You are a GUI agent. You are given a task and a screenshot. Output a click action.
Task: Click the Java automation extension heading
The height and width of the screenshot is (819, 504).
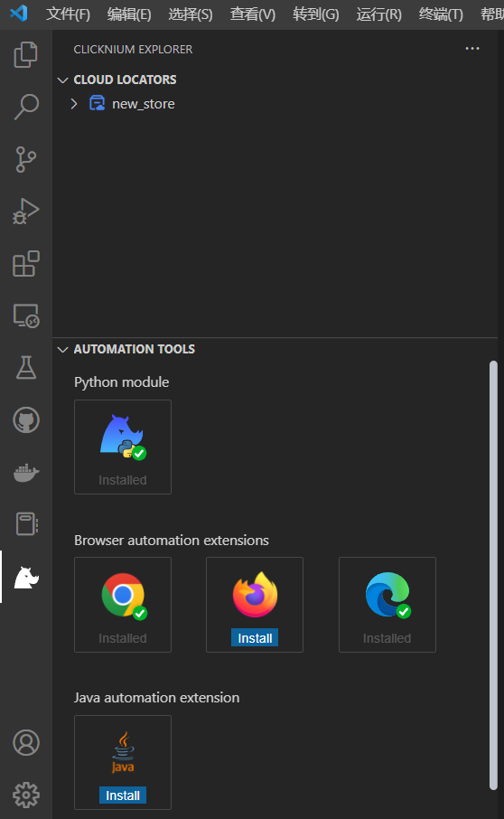(156, 698)
